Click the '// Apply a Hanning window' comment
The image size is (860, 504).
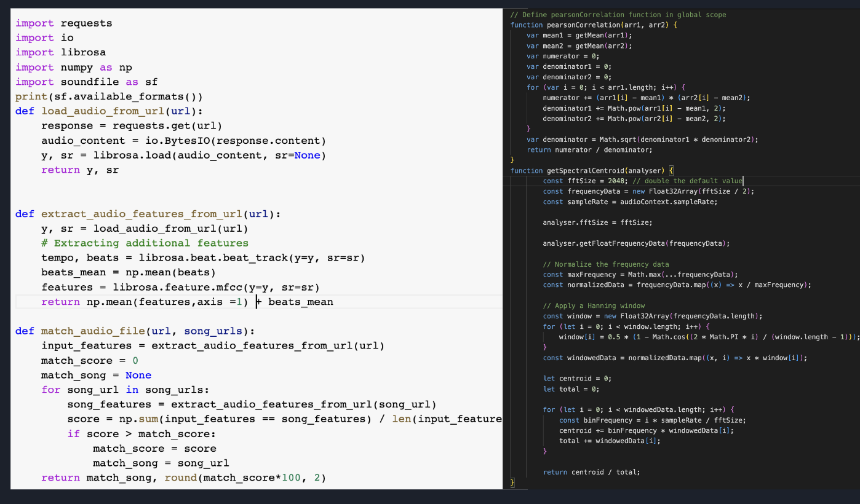pyautogui.click(x=594, y=306)
